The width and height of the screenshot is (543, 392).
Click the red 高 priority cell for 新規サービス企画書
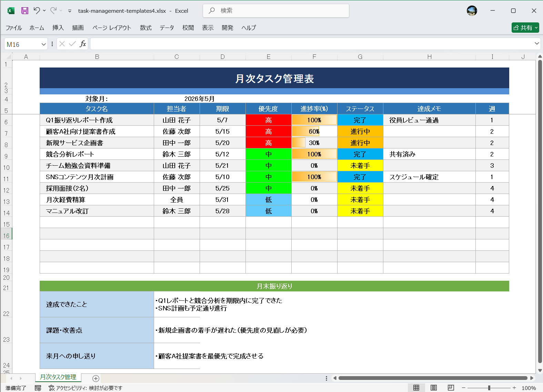[x=269, y=143]
